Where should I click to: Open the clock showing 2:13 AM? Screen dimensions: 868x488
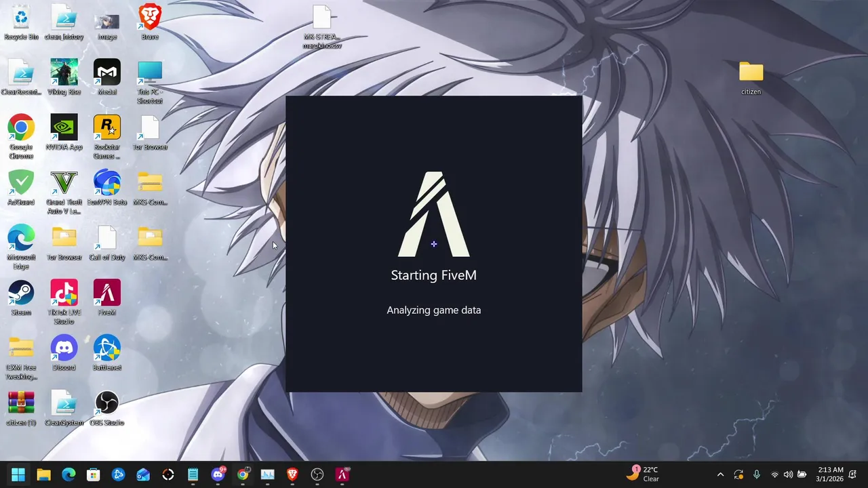pyautogui.click(x=830, y=474)
